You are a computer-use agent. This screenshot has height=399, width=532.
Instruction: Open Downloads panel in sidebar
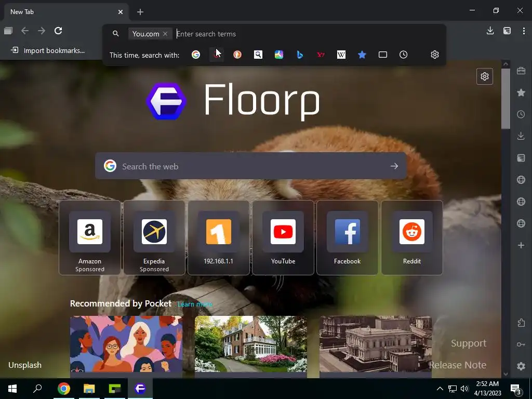pos(521,136)
